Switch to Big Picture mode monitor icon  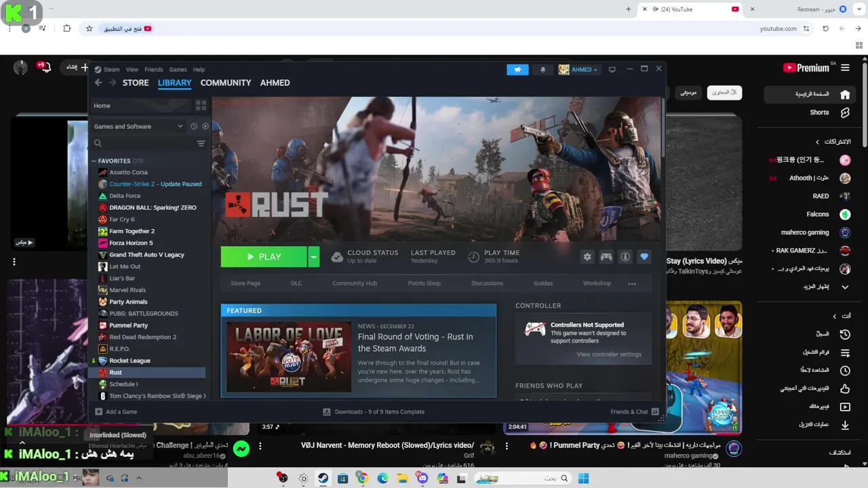[612, 69]
